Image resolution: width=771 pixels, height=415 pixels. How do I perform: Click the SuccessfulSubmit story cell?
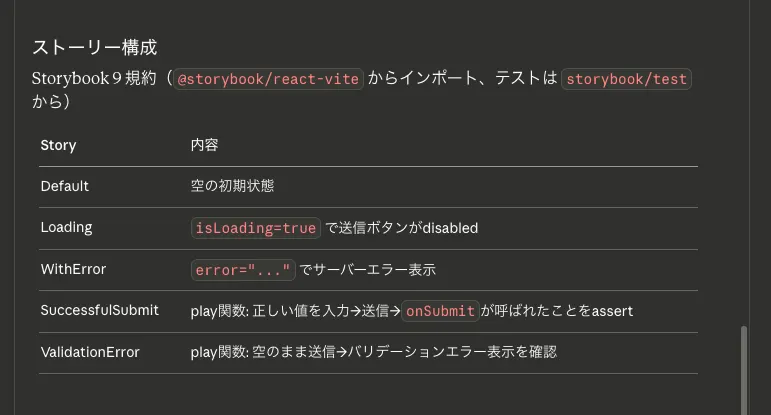(x=100, y=310)
